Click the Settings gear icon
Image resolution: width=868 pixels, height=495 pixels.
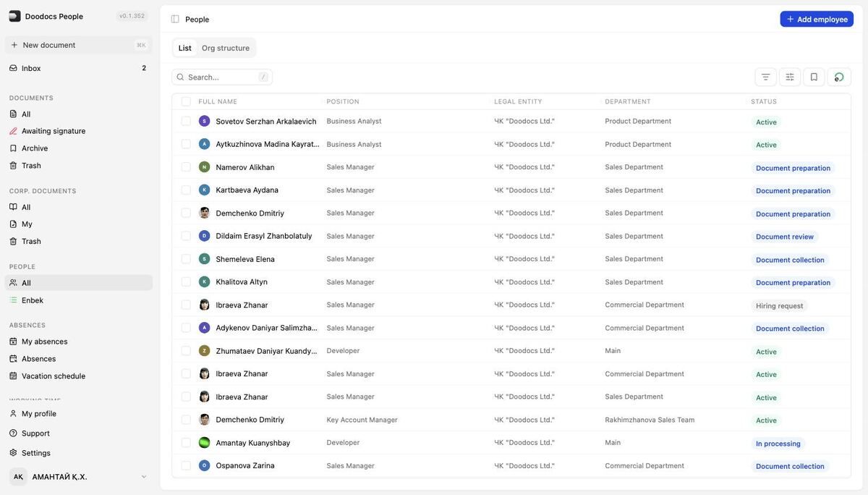click(13, 453)
